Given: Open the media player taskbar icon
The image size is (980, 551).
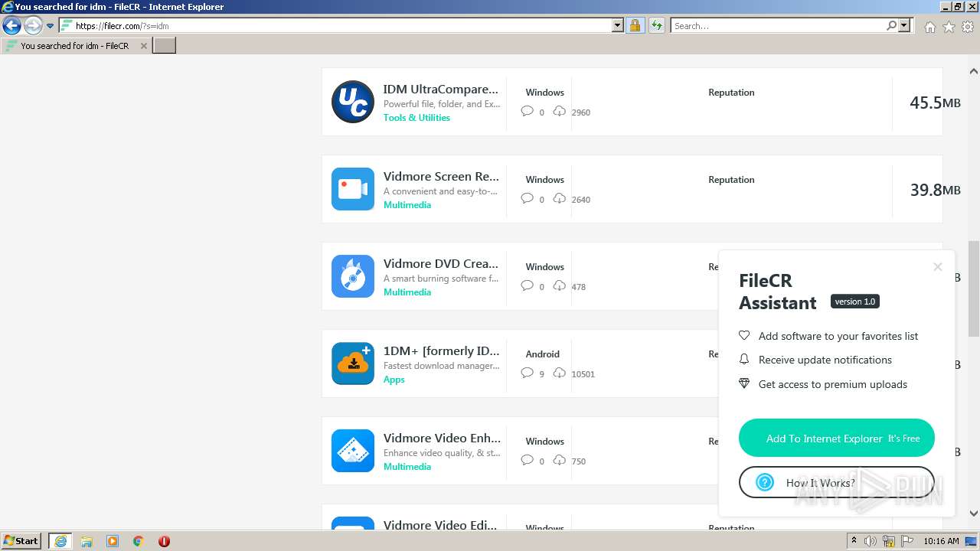Looking at the screenshot, I should pos(113,541).
